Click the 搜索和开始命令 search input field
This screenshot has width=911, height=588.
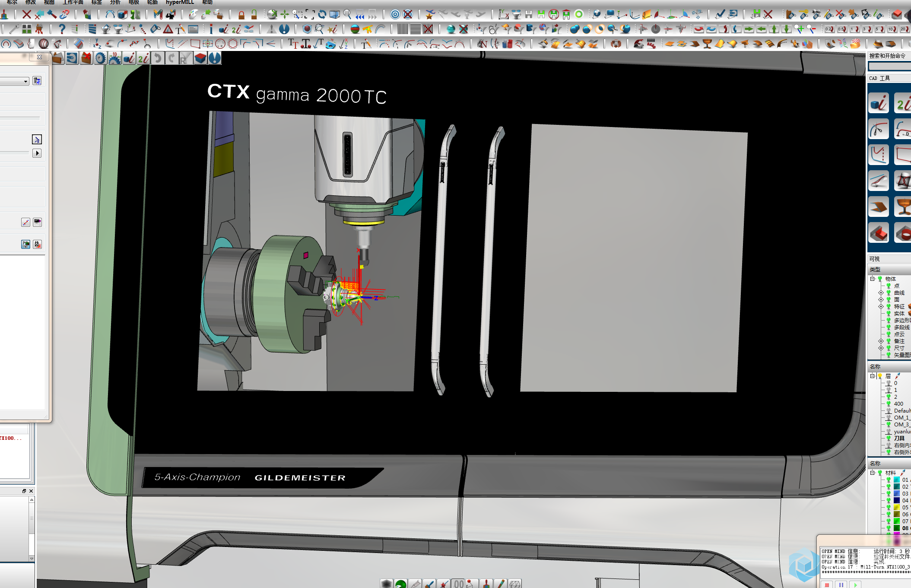889,66
